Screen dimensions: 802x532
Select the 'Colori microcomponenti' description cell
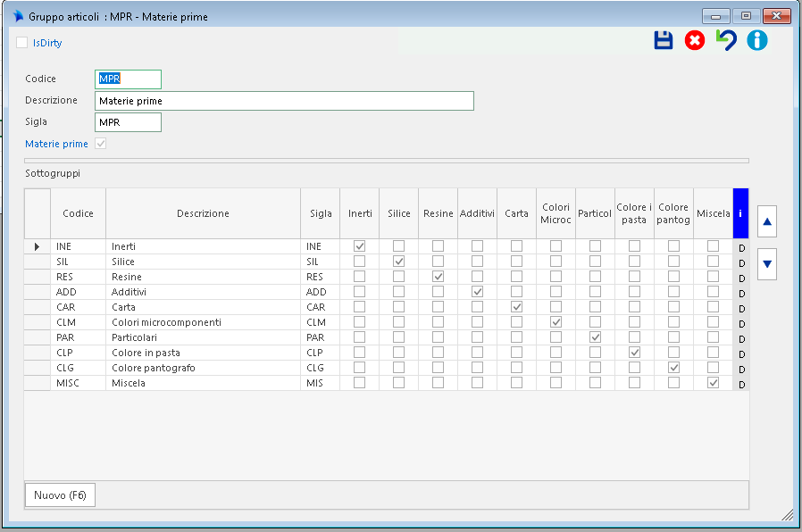pyautogui.click(x=203, y=322)
